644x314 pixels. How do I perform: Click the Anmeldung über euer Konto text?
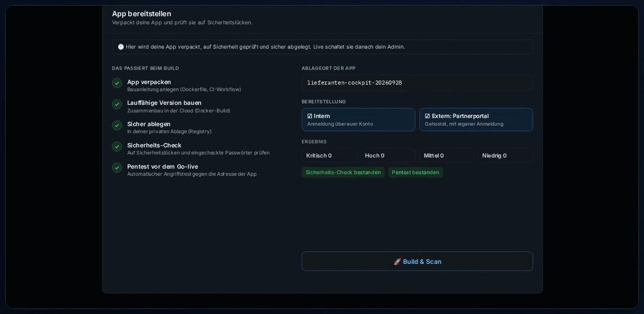[340, 124]
